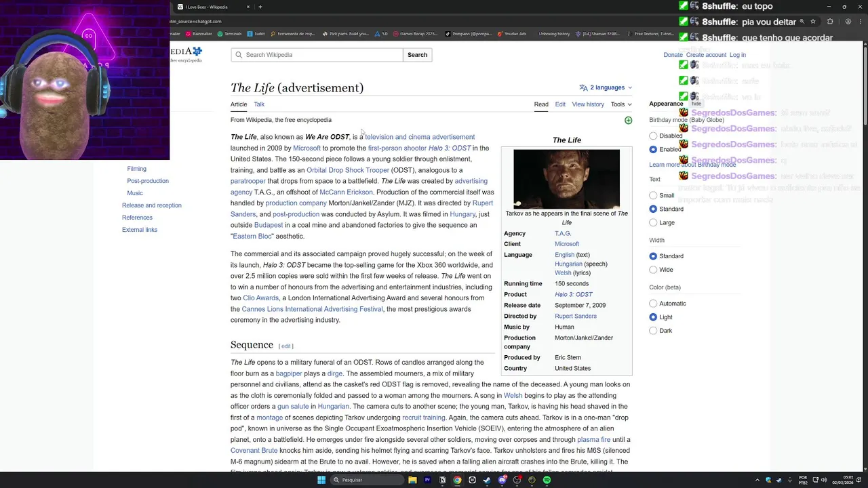868x488 pixels.
Task: Open Chrome profile avatar icon
Action: (x=848, y=21)
